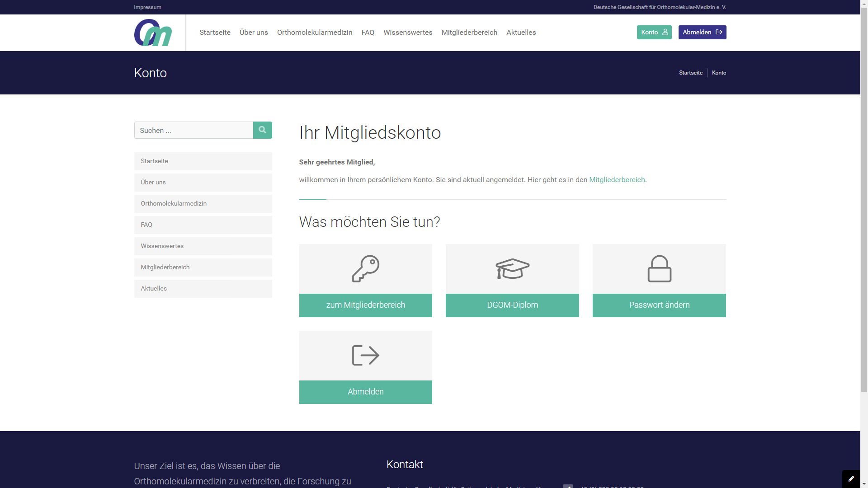Open the DGOM-Diplom green button
Screen dimensions: 868x488
coord(512,305)
